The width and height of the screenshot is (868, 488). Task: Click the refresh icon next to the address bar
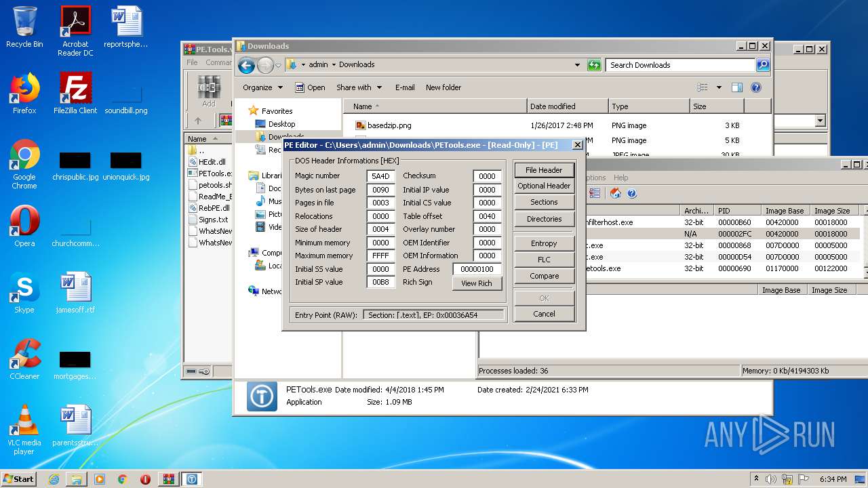point(594,65)
